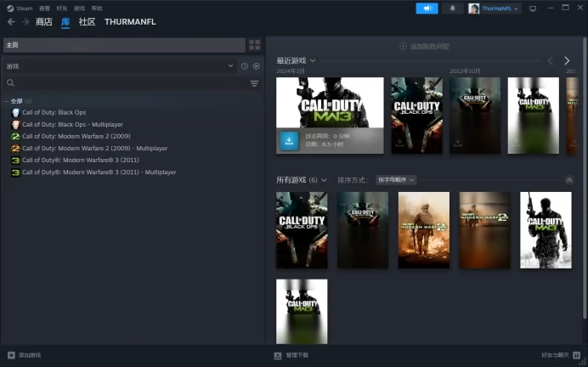Viewport: 588px width, 367px height.
Task: Switch to the 商店 tab
Action: [x=44, y=22]
